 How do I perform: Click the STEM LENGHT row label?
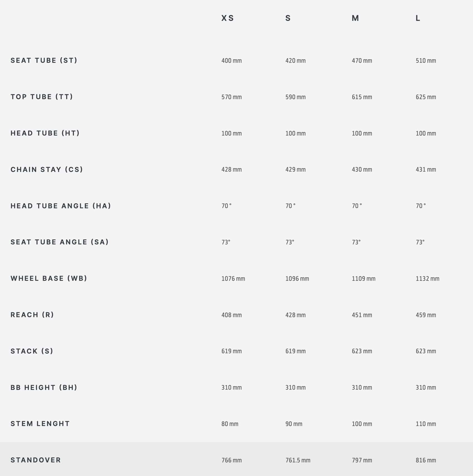tap(40, 424)
